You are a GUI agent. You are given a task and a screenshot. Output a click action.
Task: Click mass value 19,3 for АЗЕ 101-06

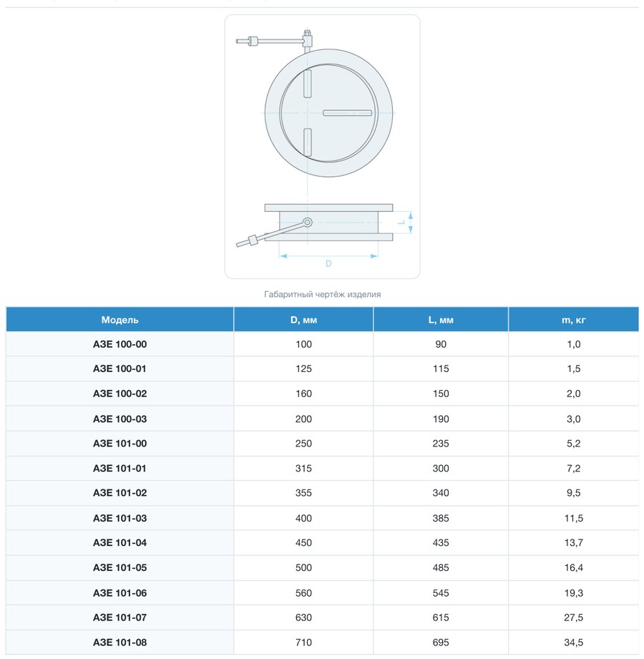pyautogui.click(x=573, y=592)
